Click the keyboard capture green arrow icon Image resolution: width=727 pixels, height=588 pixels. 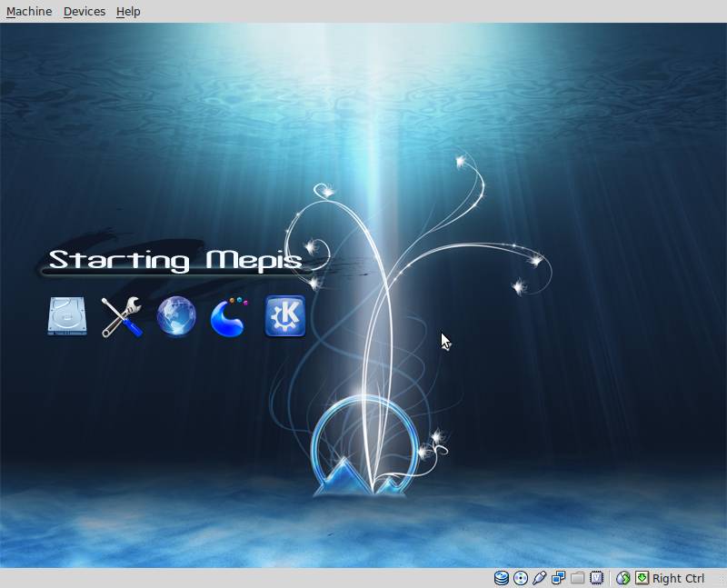coord(642,578)
